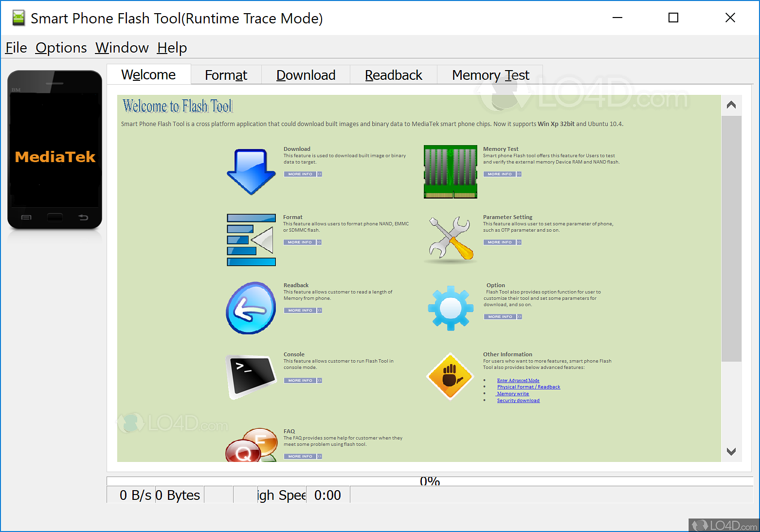
Task: Click the Memory Test section heading text
Action: pos(501,149)
